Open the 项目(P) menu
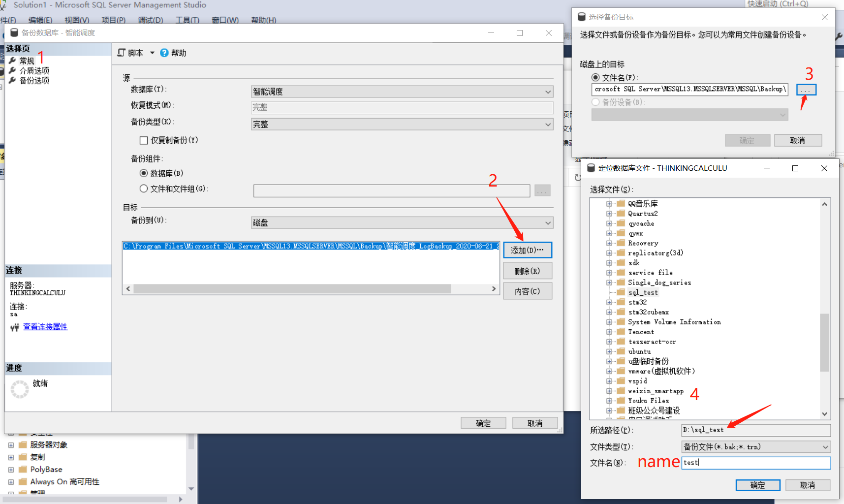Screen dimensions: 844x504 (114, 20)
